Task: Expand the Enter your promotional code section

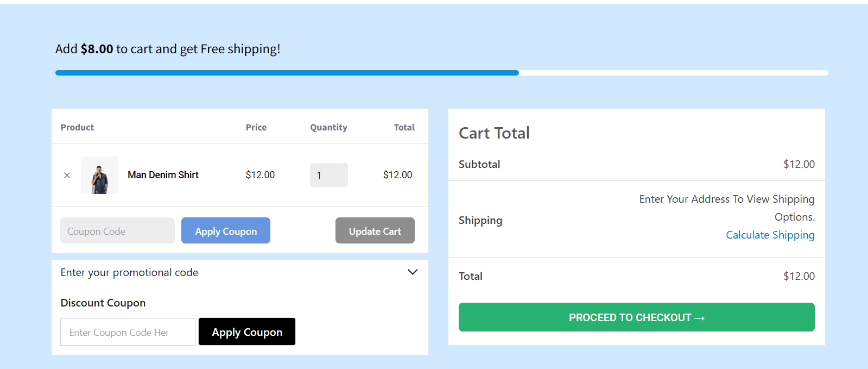Action: (129, 272)
